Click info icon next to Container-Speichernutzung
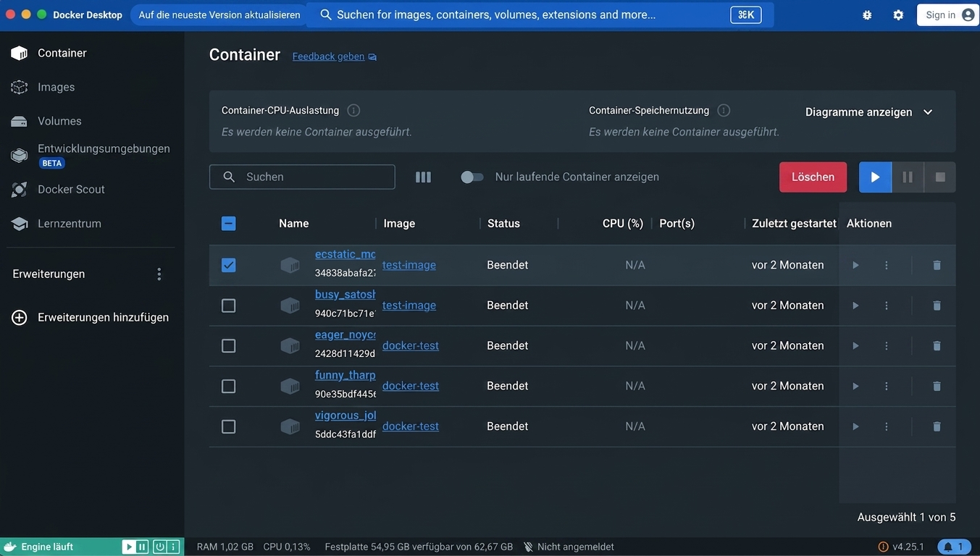The image size is (980, 556). 724,110
